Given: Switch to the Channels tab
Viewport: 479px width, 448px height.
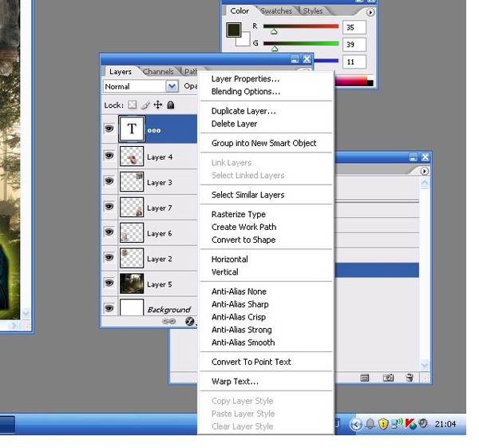Looking at the screenshot, I should (158, 72).
